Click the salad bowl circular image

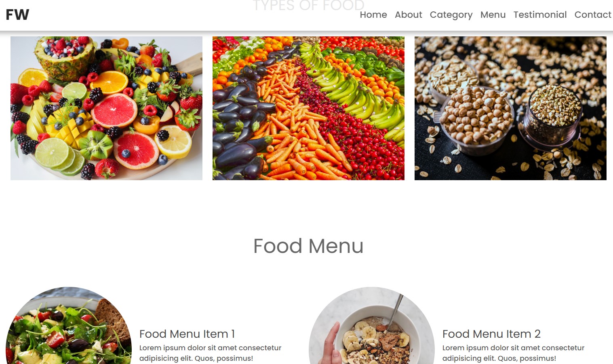tap(69, 326)
